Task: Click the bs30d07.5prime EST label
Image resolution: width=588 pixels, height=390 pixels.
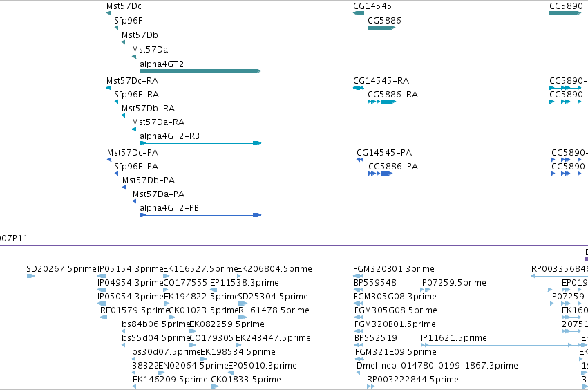Action: tap(167, 352)
